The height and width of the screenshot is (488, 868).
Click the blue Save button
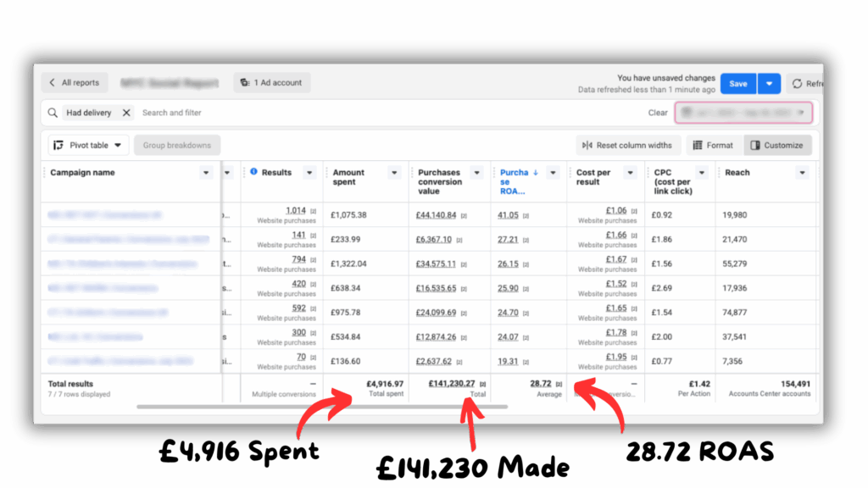(x=738, y=84)
